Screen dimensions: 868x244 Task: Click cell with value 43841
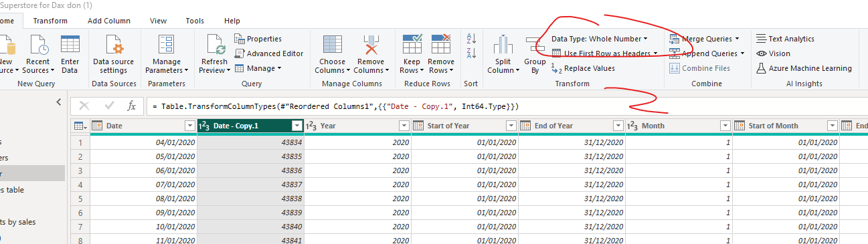tap(251, 240)
